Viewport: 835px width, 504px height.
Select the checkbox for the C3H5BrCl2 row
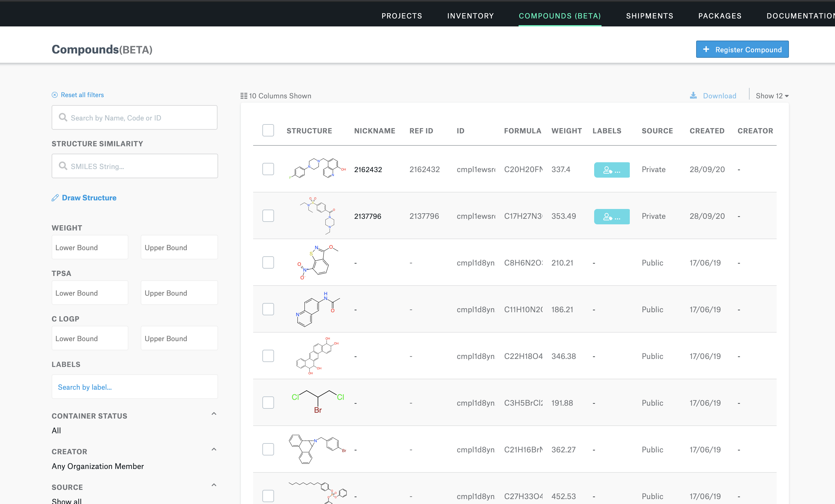click(x=268, y=403)
